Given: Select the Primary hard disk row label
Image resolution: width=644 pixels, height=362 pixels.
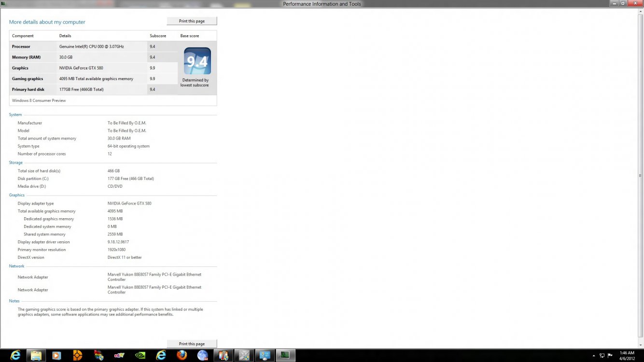Looking at the screenshot, I should [28, 89].
